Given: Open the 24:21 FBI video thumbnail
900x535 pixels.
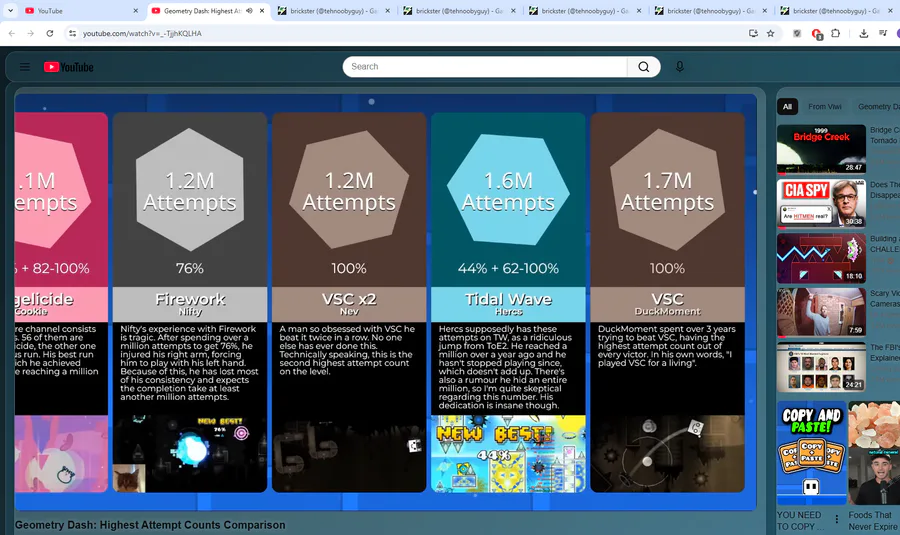Looking at the screenshot, I should [821, 367].
